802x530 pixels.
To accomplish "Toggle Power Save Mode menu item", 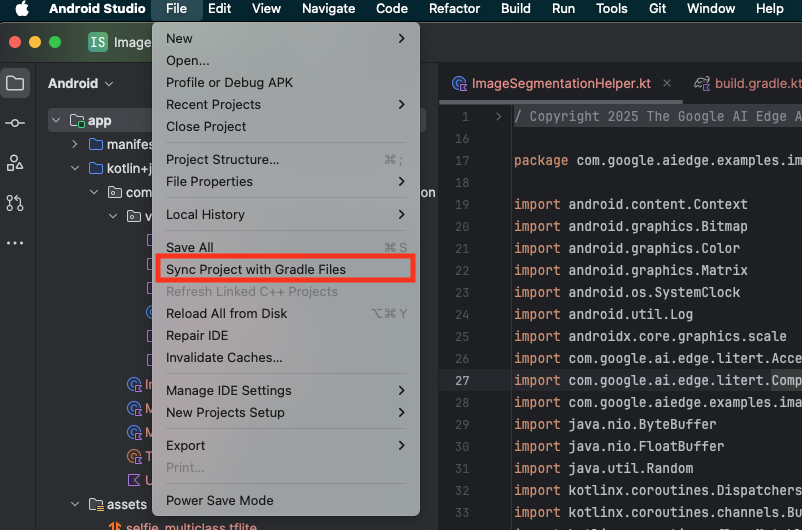I will pyautogui.click(x=219, y=501).
